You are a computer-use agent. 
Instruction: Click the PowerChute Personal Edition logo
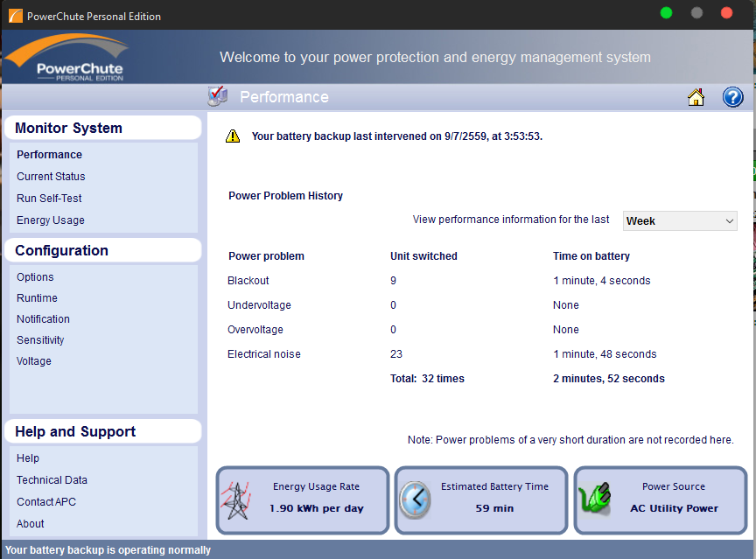click(67, 57)
